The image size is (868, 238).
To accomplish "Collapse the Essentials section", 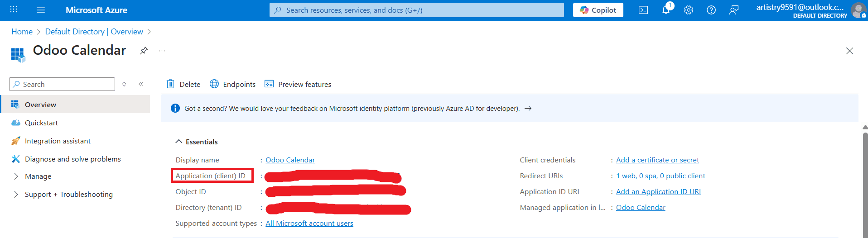I will (x=178, y=142).
